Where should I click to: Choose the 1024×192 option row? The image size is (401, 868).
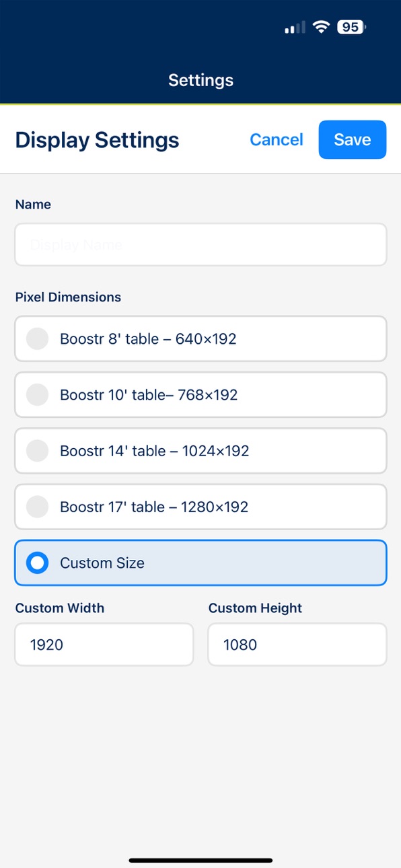click(200, 451)
